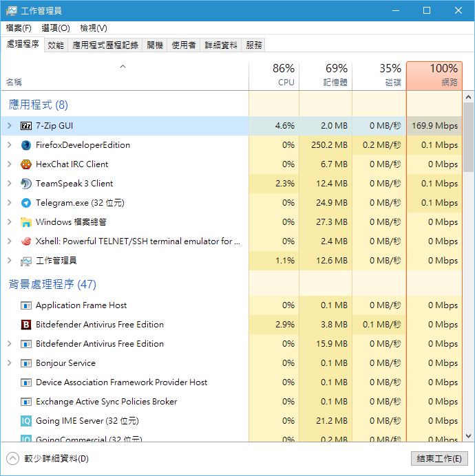Click the 2.9% CPU value for Bitdefender
The image size is (475, 476).
pyautogui.click(x=285, y=325)
